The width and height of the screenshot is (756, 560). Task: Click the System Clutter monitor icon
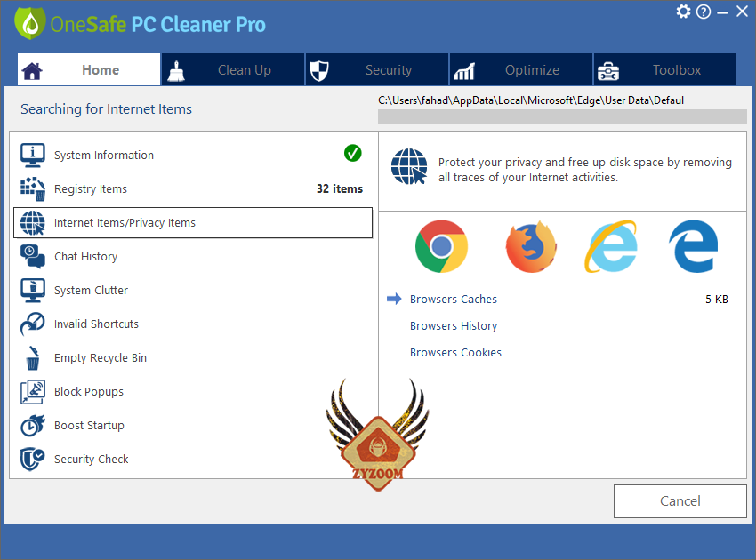click(33, 290)
